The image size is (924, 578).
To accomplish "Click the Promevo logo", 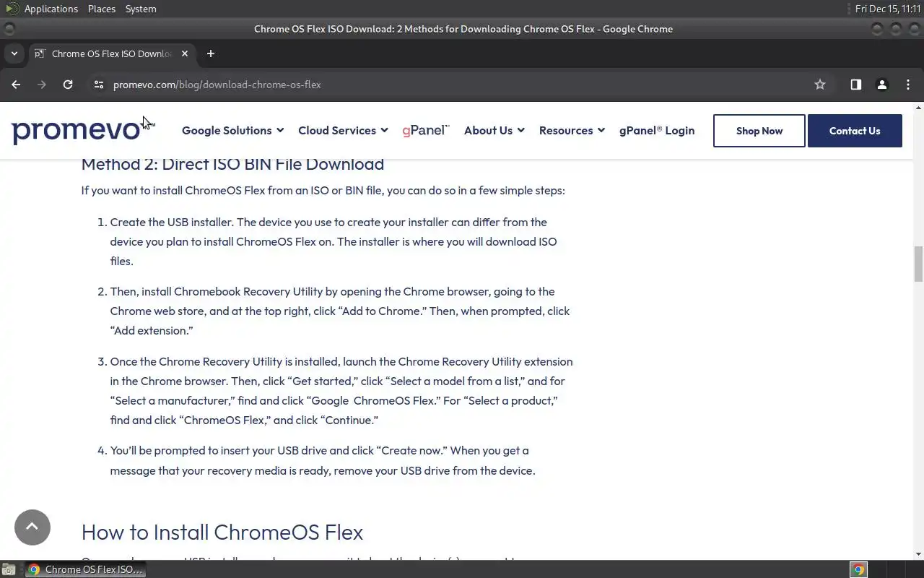I will (x=83, y=131).
